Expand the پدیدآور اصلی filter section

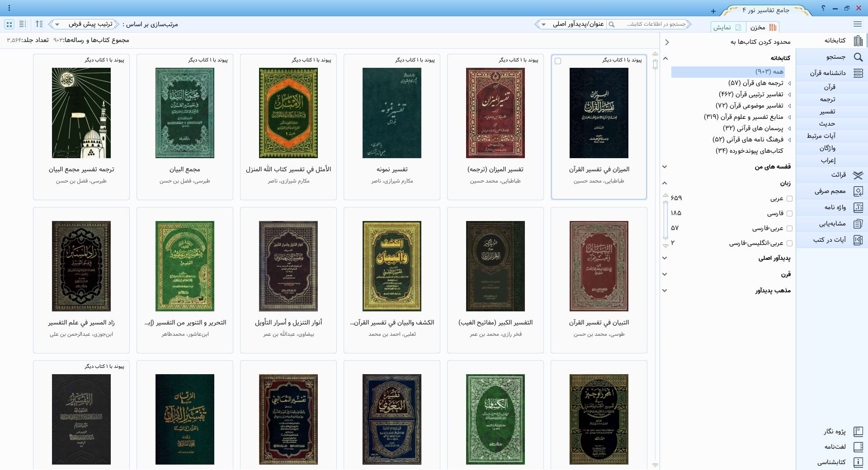[x=665, y=258]
